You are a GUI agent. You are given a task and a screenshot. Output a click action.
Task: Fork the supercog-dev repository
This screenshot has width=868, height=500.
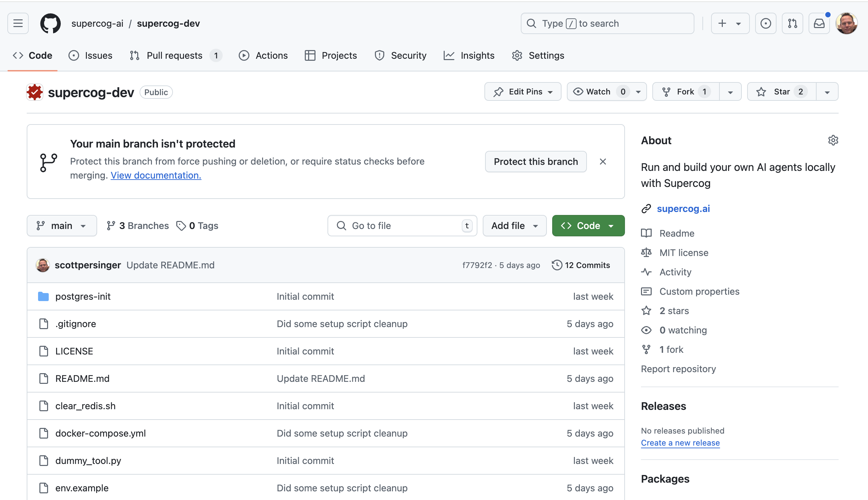coord(686,92)
